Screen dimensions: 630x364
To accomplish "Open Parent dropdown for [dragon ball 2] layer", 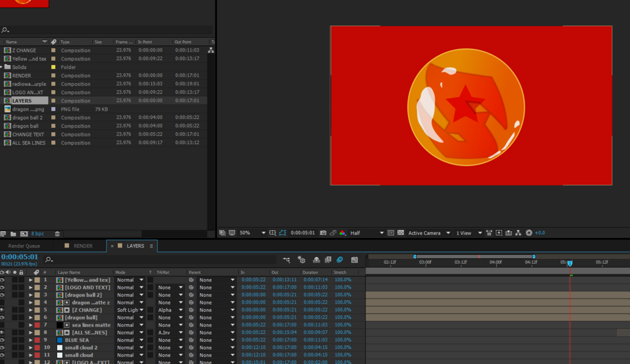I will (x=216, y=295).
